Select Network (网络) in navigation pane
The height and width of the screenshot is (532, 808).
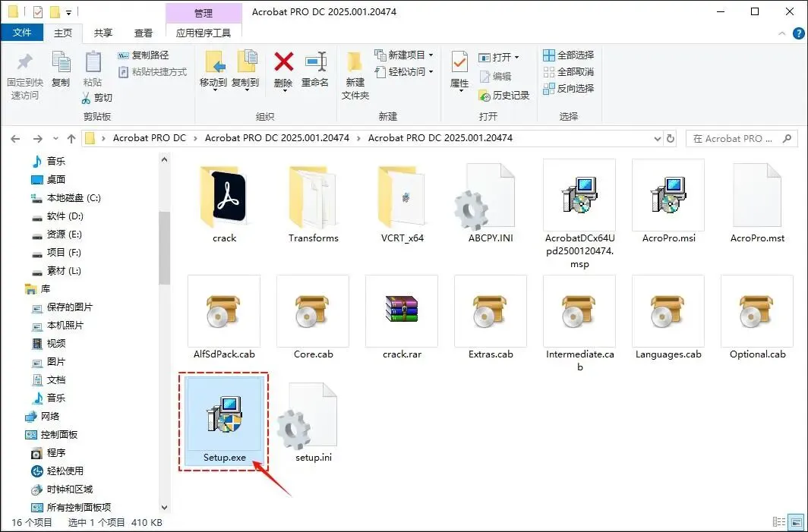[43, 416]
